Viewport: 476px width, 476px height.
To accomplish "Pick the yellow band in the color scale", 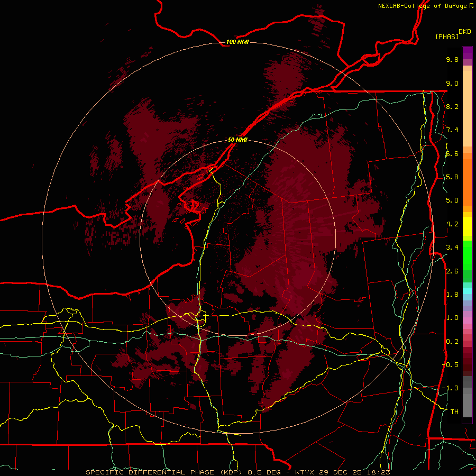I will click(467, 226).
